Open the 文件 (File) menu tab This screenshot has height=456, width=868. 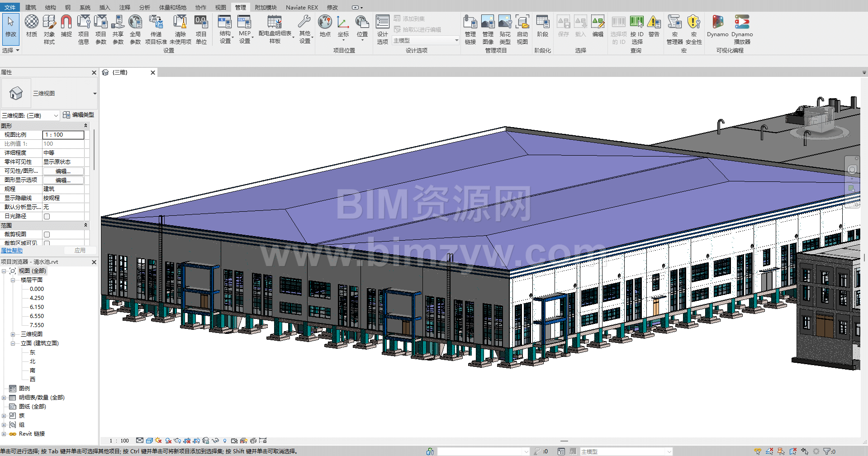coord(10,7)
